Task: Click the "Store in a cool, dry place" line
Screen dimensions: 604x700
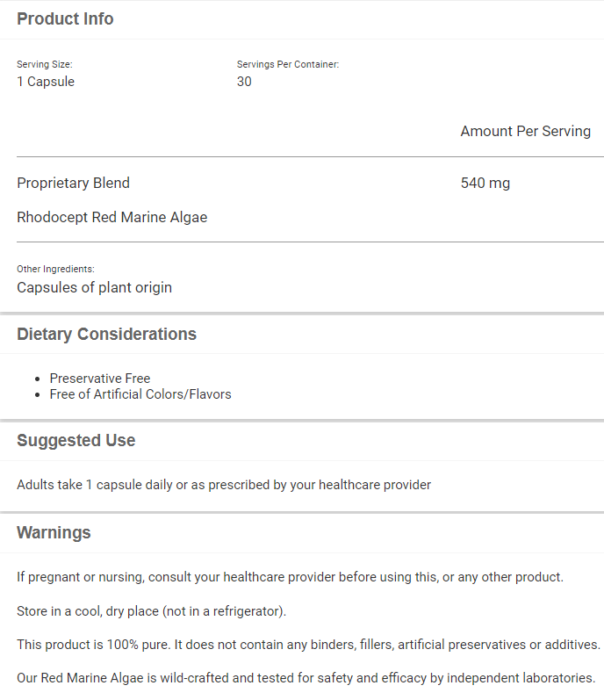Action: point(151,610)
